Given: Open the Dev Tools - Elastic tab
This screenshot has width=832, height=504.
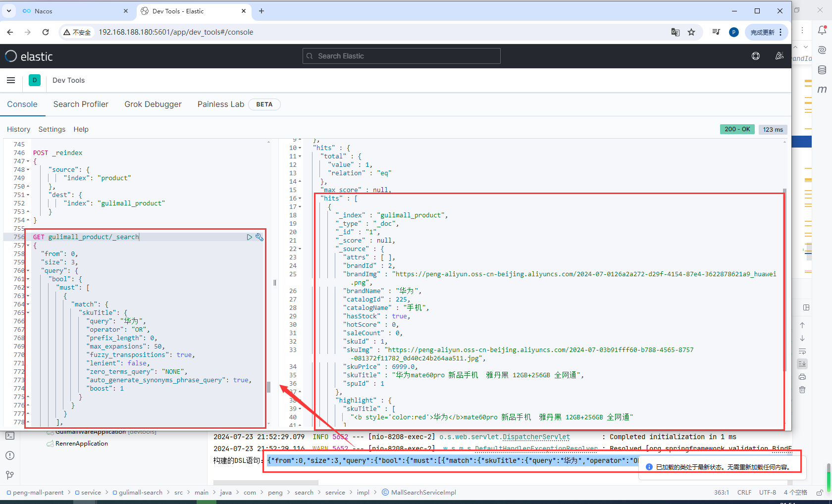Looking at the screenshot, I should pos(193,11).
